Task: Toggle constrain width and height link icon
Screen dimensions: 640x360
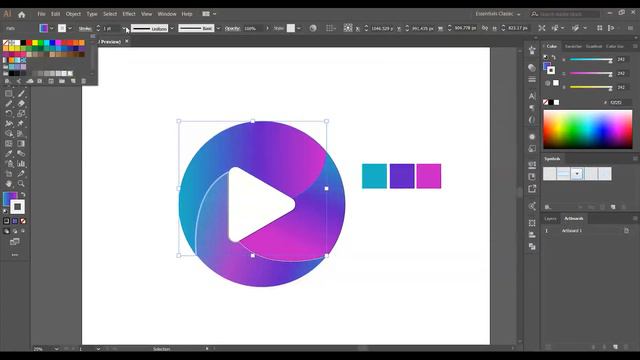Action: (x=485, y=28)
